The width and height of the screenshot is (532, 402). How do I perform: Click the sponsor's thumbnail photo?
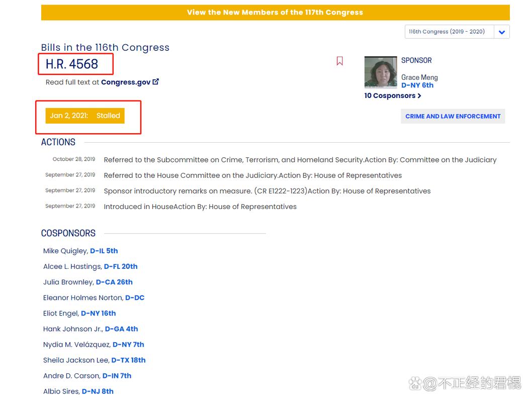pos(381,73)
